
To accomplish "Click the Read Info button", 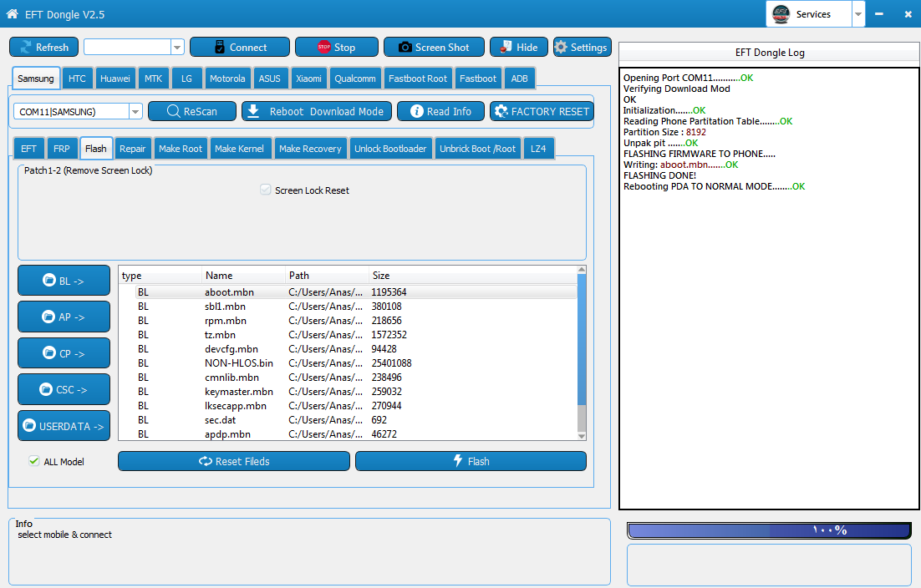I will pyautogui.click(x=440, y=111).
